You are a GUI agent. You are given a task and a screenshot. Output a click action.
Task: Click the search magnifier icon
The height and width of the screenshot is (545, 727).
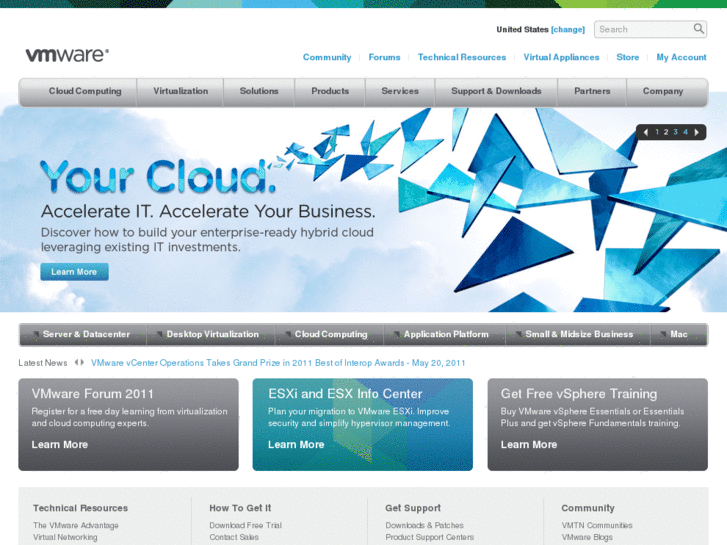click(x=698, y=29)
